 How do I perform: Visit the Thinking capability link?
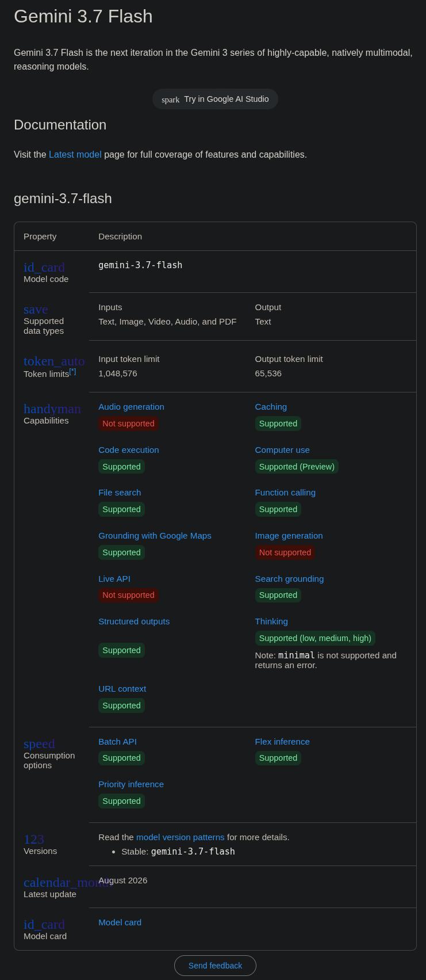[x=271, y=621]
